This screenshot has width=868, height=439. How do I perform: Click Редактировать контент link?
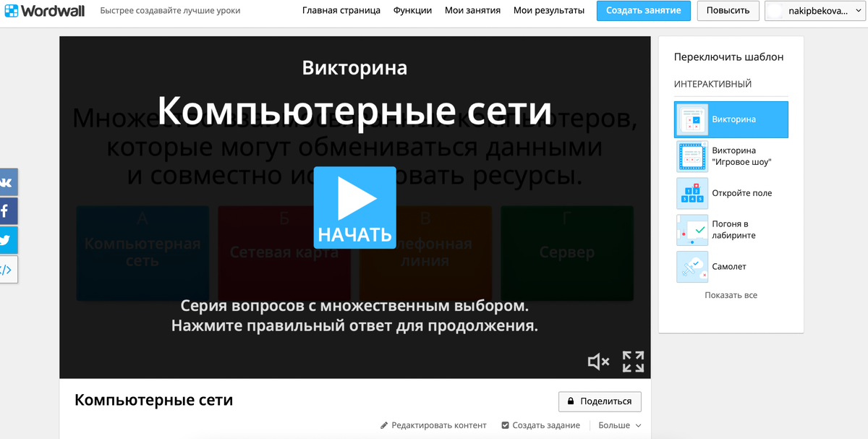click(x=433, y=425)
